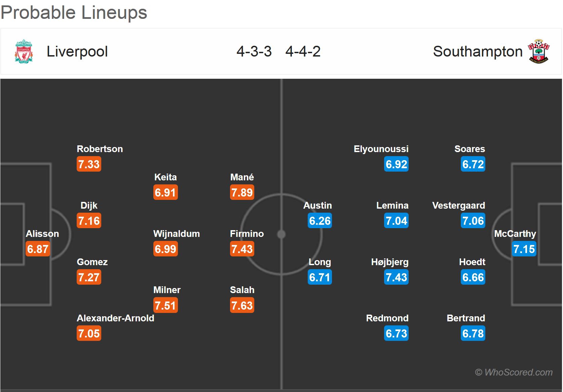Click Højbjerg's 7.43 rating badge

pyautogui.click(x=396, y=277)
